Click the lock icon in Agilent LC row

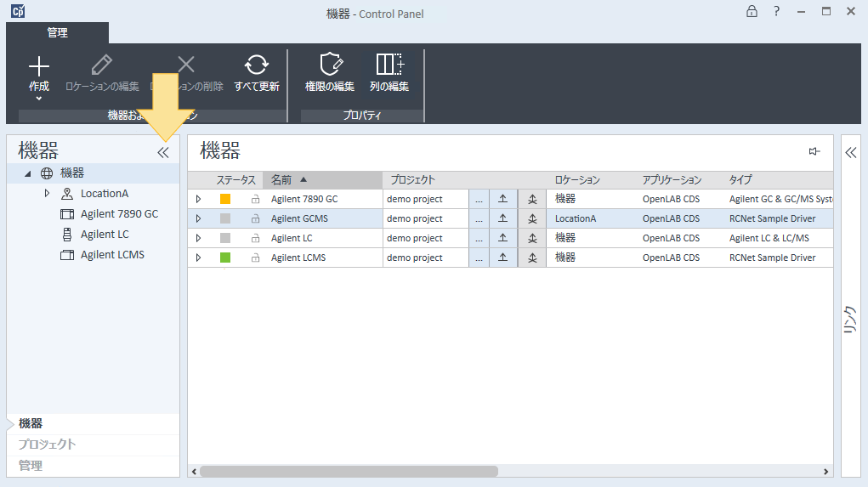coord(255,238)
